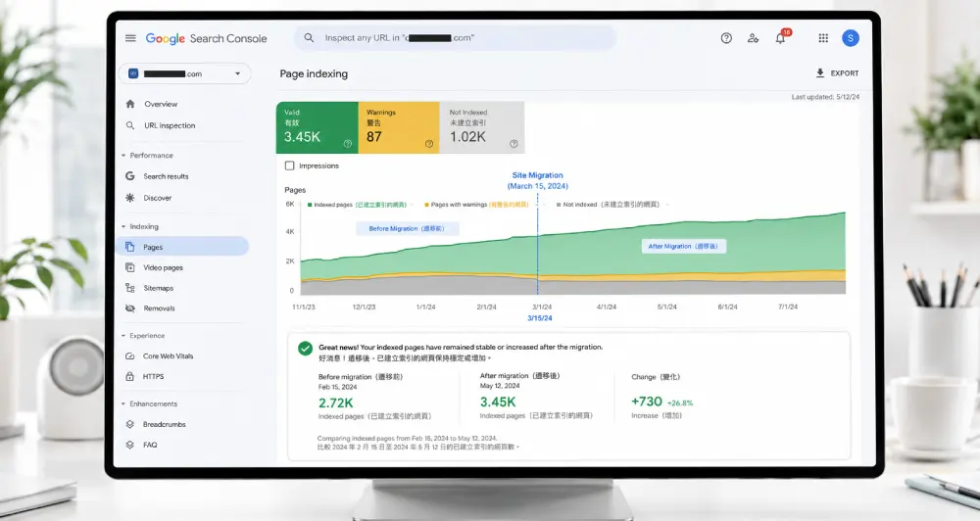Viewport: 980px width, 521px height.
Task: Open the account avatar S
Action: pyautogui.click(x=850, y=38)
